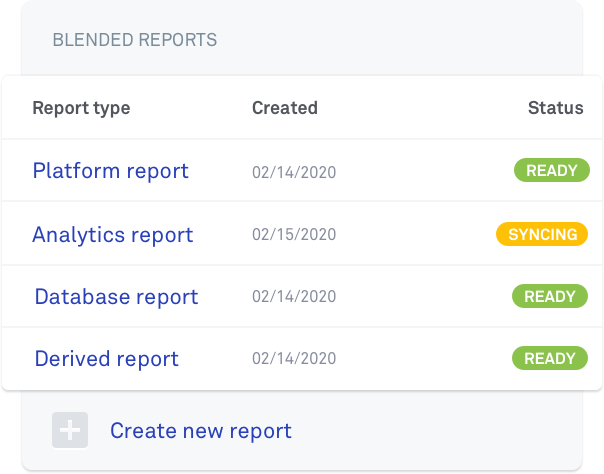Click the Derived report created date
Screen dimensions: 604x474
[293, 360]
